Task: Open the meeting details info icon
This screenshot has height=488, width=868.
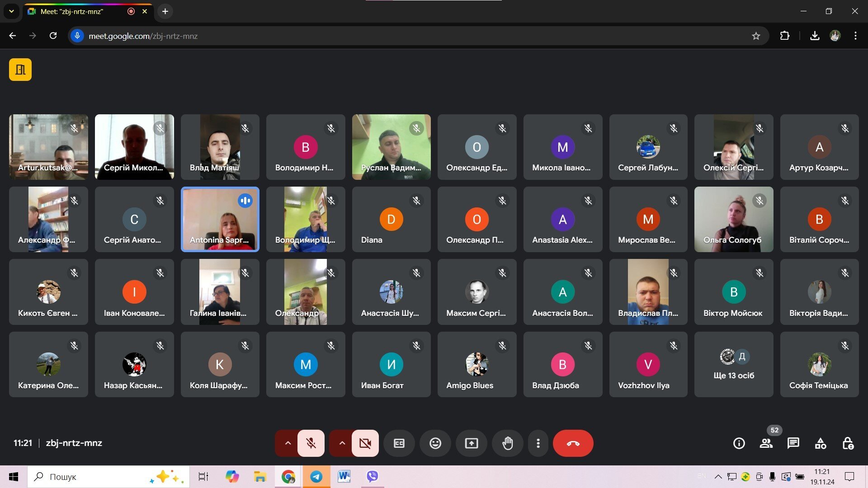Action: [739, 443]
